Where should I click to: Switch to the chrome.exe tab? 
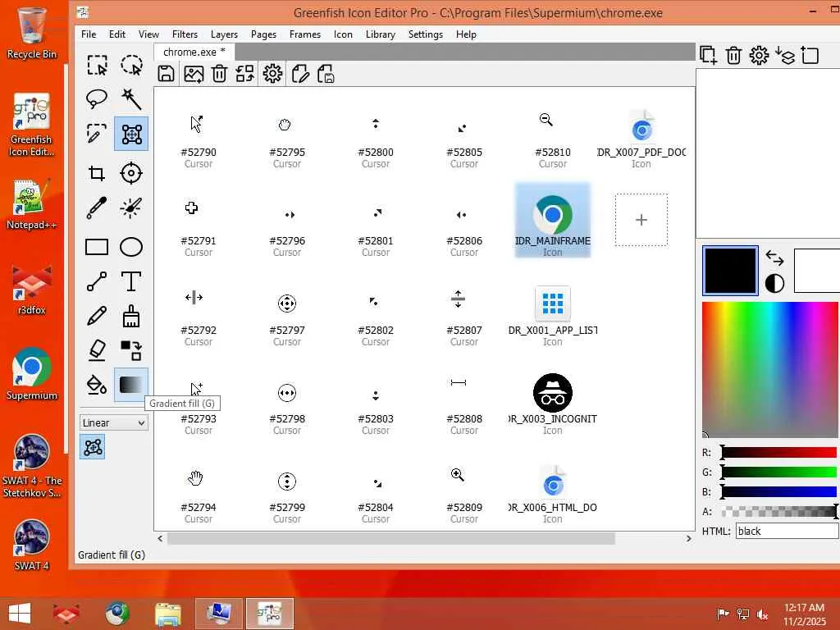pyautogui.click(x=194, y=52)
